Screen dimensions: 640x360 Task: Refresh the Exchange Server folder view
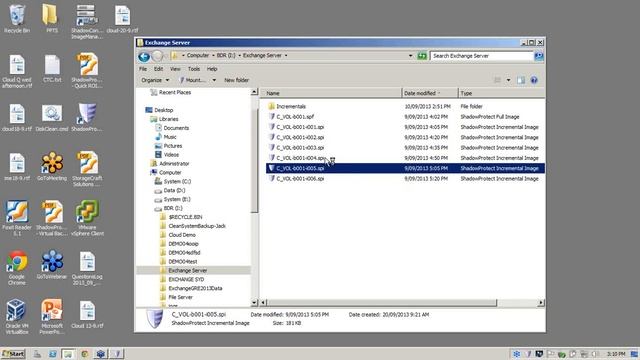[422, 56]
